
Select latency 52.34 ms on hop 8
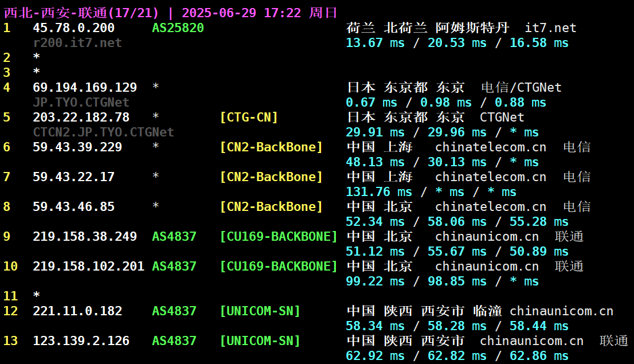click(x=375, y=222)
